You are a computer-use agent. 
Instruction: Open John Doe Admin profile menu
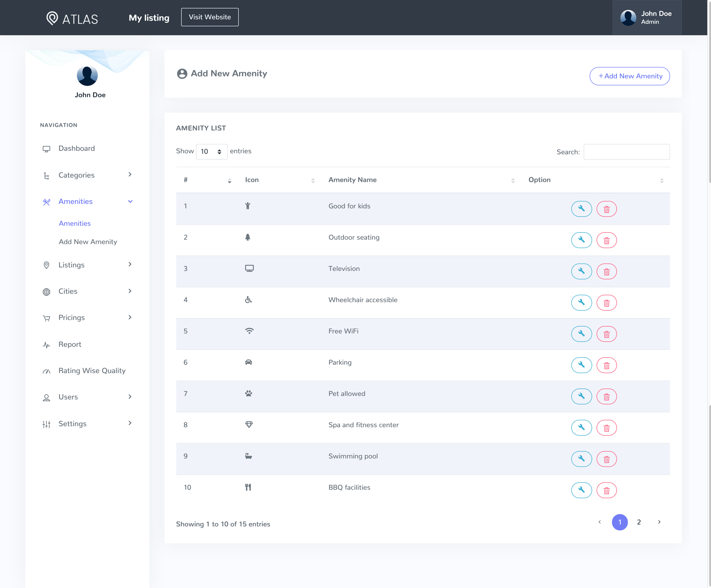click(x=647, y=18)
